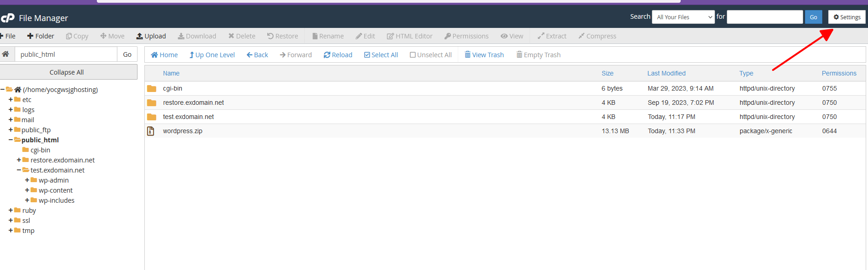868x270 pixels.
Task: Sort files by the Size column
Action: click(x=607, y=73)
